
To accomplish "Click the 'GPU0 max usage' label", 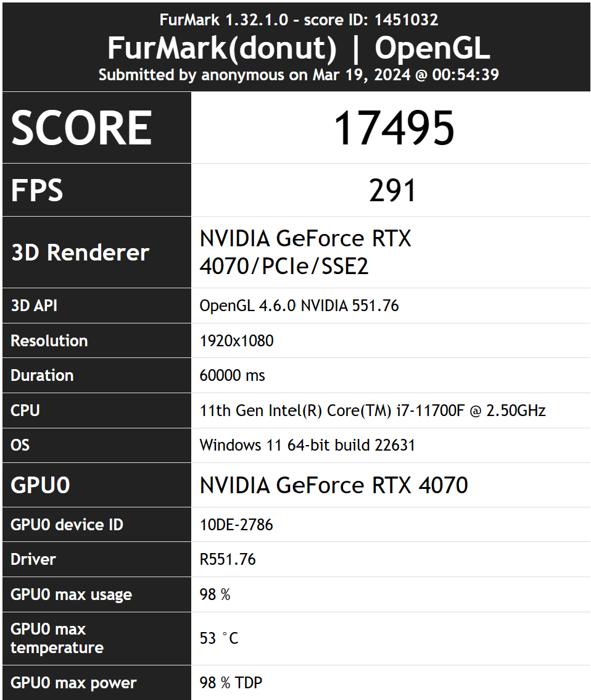I will [72, 594].
